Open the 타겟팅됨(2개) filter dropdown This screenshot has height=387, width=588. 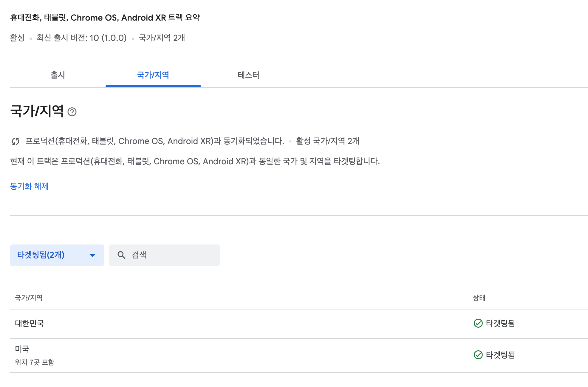pos(57,255)
